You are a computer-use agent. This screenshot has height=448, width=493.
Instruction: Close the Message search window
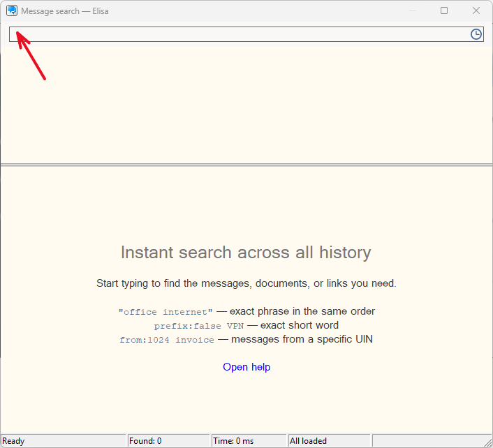point(476,10)
